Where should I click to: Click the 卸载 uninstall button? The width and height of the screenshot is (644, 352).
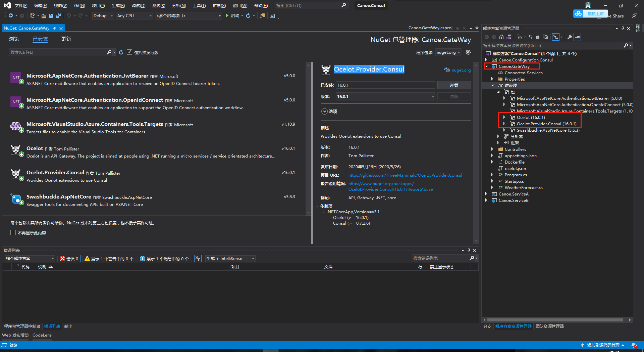(454, 85)
